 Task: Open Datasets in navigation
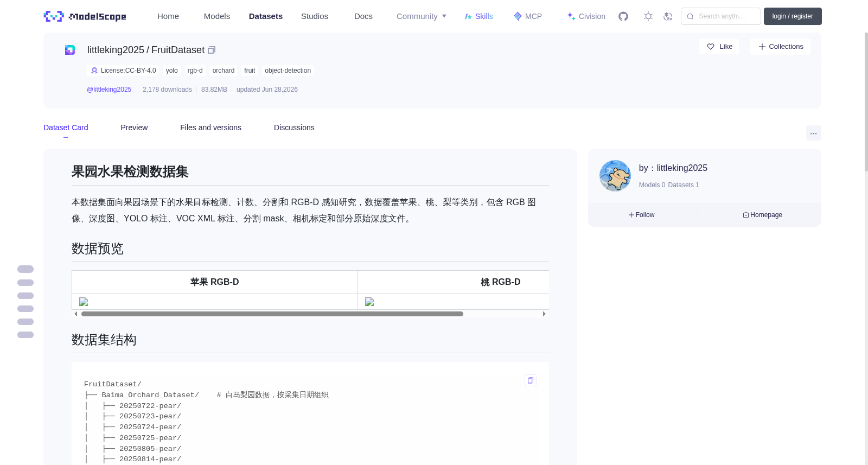(x=266, y=16)
